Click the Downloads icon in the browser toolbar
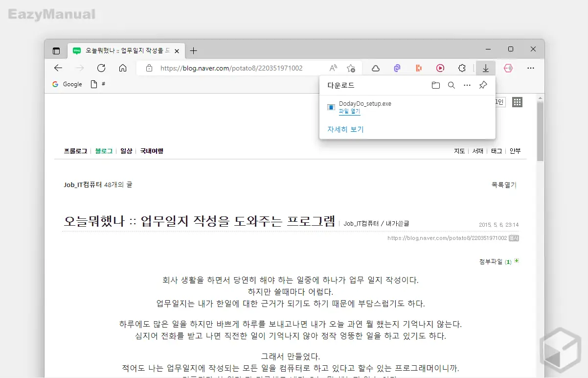This screenshot has width=588, height=378. (x=486, y=68)
